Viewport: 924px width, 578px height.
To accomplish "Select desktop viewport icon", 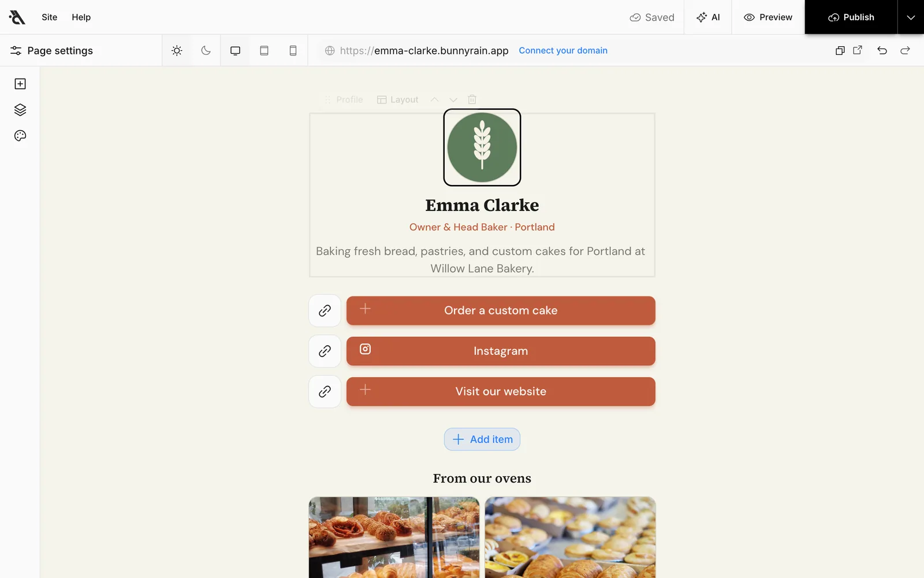I will pos(235,50).
